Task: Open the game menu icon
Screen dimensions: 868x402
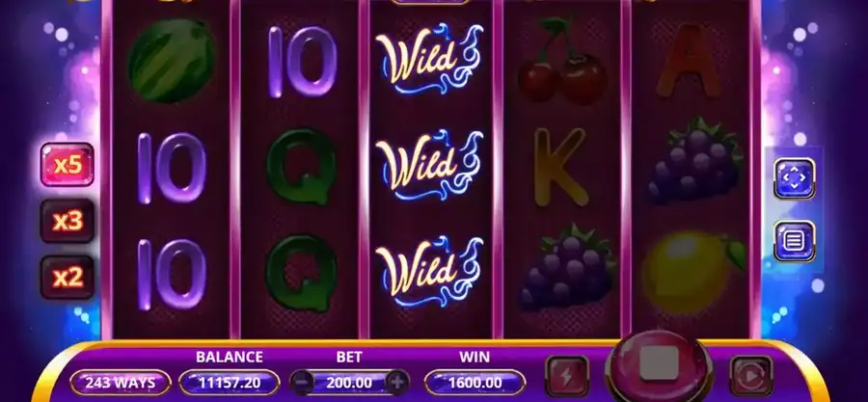Action: [795, 241]
